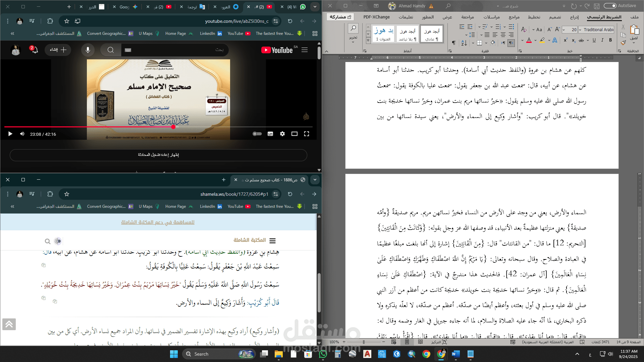Click the Sort A-Z icon in paragraph group
The width and height of the screenshot is (644, 362).
(x=464, y=43)
